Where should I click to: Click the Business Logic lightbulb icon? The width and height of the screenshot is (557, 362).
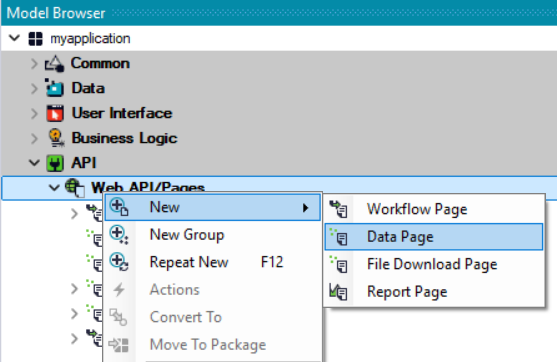pos(56,138)
